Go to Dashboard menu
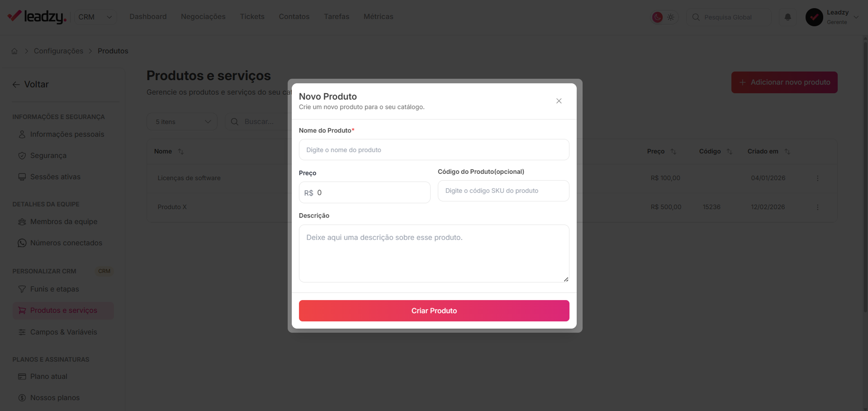The height and width of the screenshot is (411, 868). pyautogui.click(x=148, y=17)
